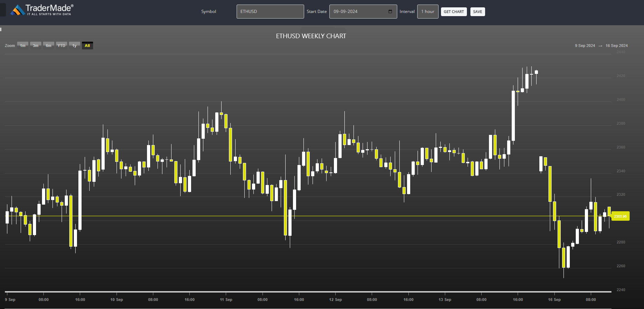
Task: Click the 9 Sep 2024 range start date
Action: click(x=585, y=46)
